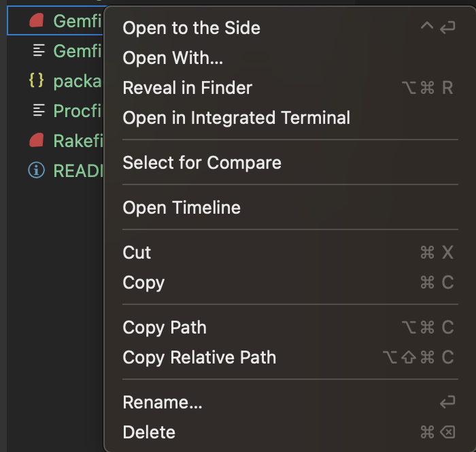This screenshot has height=452, width=476.
Task: Select Open With... from context menu
Action: click(173, 58)
